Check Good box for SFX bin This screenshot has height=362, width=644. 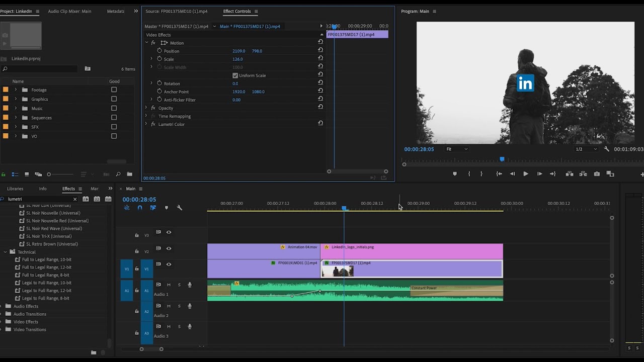tap(114, 127)
